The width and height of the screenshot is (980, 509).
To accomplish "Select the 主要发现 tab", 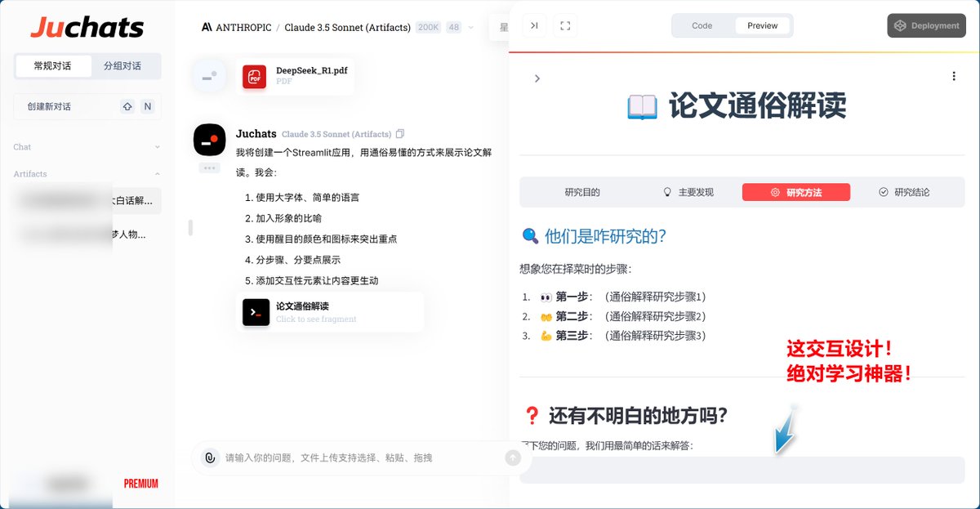I will pos(688,192).
